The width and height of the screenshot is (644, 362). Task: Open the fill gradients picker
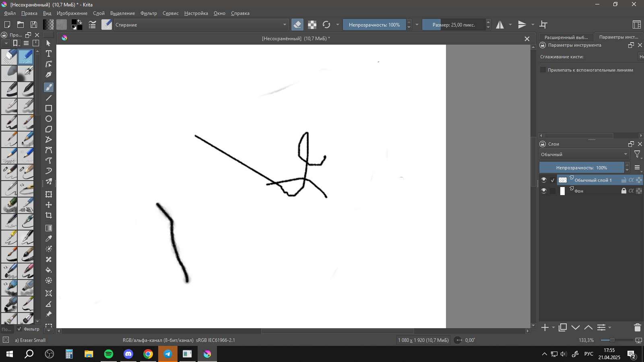[48, 25]
